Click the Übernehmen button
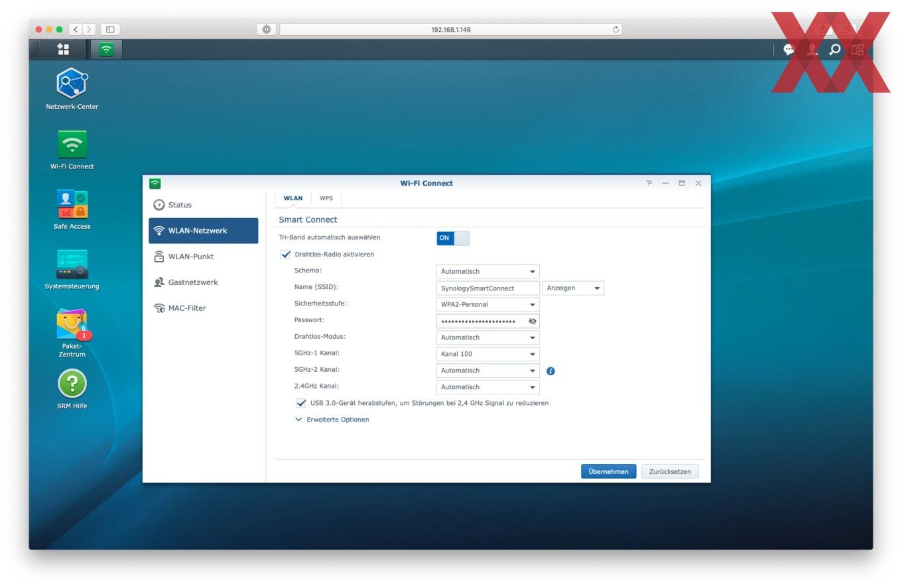This screenshot has height=588, width=902. (x=608, y=471)
